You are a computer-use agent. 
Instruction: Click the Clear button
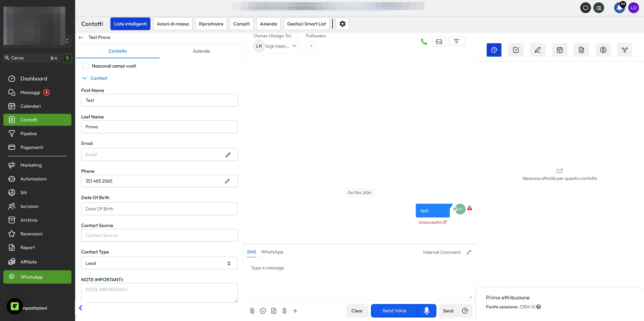357,310
